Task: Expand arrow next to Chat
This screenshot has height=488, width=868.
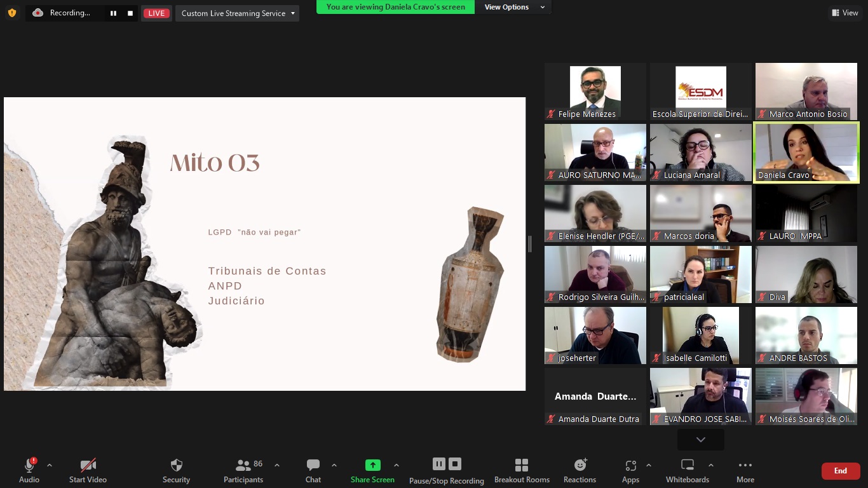Action: (x=334, y=465)
